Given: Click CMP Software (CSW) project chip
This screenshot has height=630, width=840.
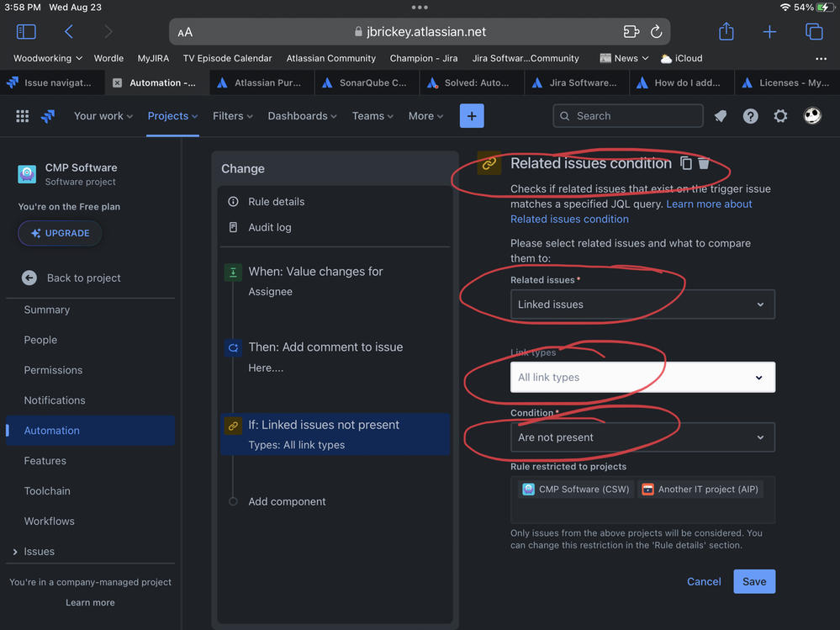Looking at the screenshot, I should pos(576,489).
